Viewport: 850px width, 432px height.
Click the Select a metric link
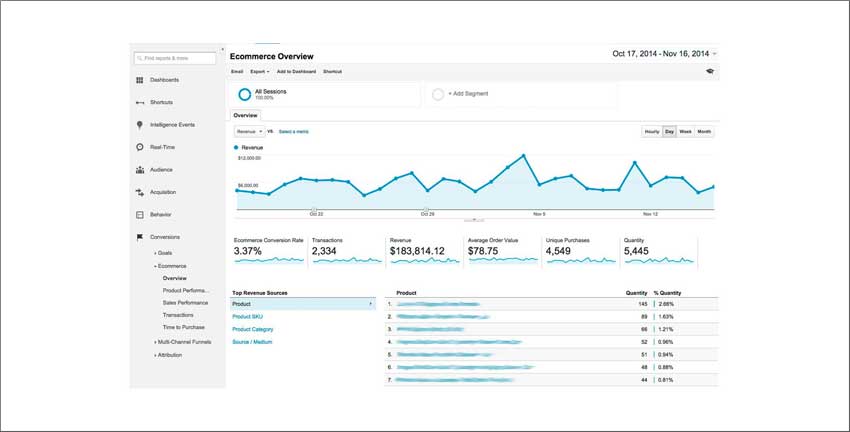pyautogui.click(x=294, y=132)
